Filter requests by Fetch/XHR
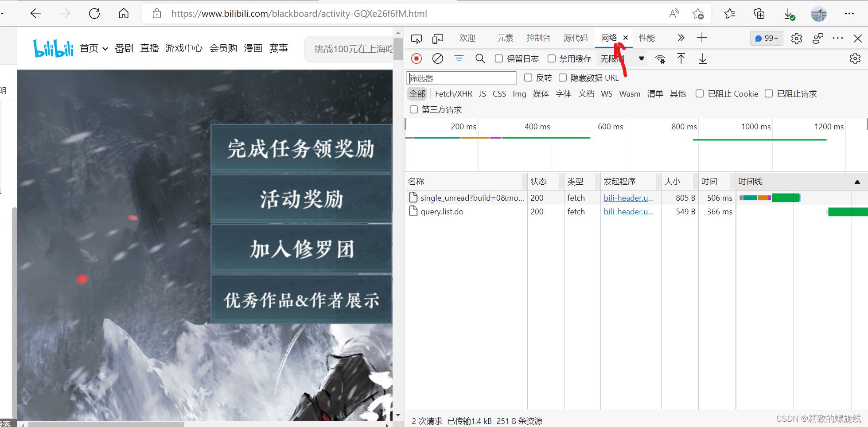Viewport: 868px width, 427px height. [x=454, y=93]
